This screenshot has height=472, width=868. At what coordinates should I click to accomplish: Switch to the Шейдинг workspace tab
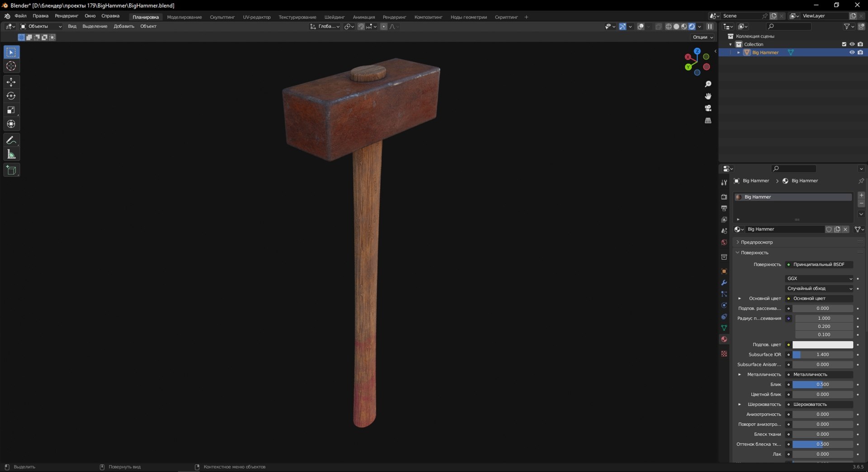[x=334, y=17]
